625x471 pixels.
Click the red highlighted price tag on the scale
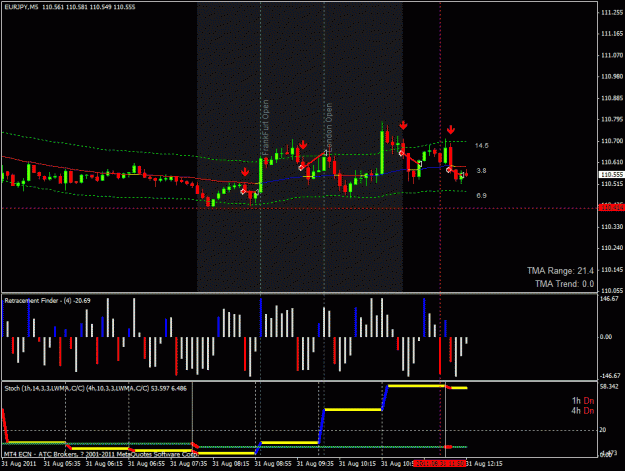pyautogui.click(x=611, y=207)
